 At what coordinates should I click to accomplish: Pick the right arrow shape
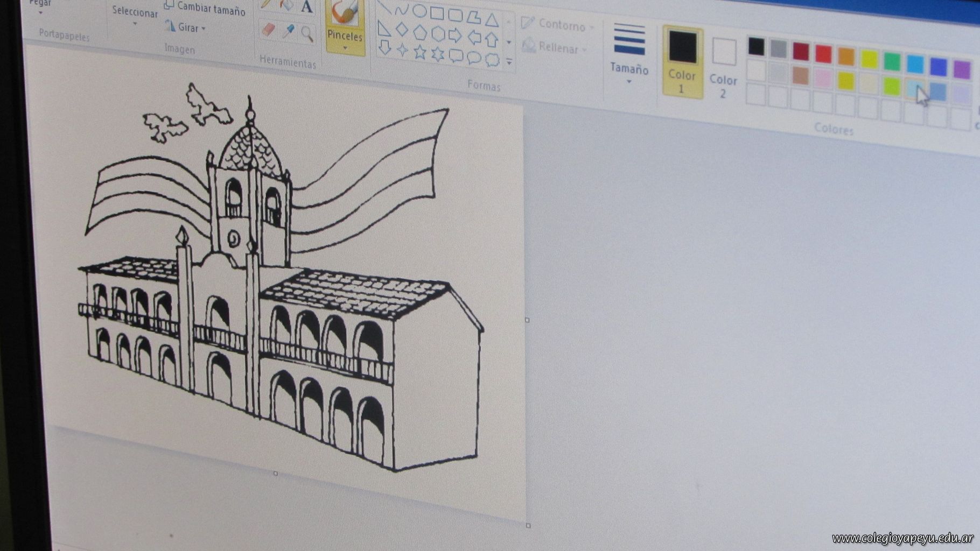pos(456,36)
